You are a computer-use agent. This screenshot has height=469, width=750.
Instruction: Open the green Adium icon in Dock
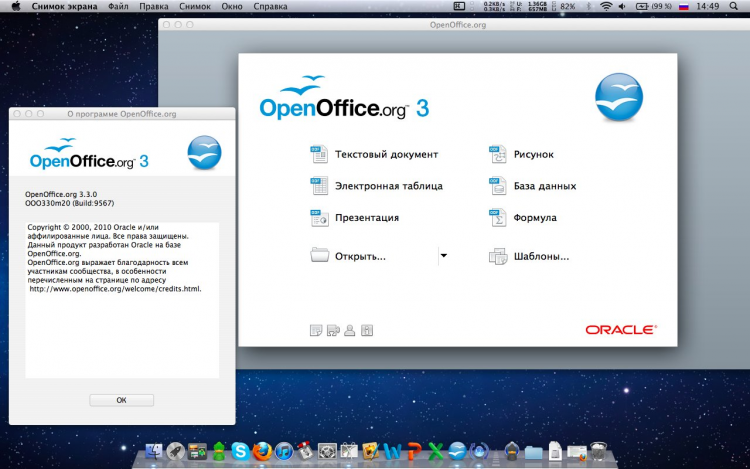point(219,451)
